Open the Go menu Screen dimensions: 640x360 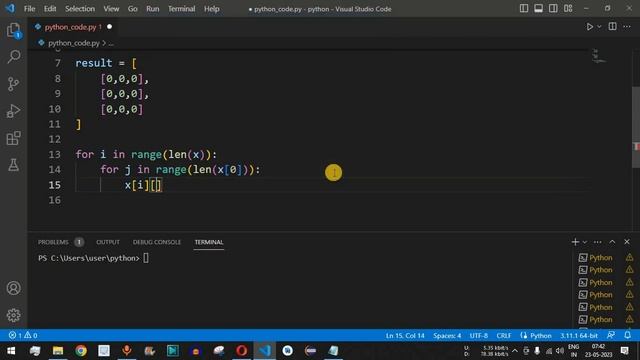coord(133,9)
